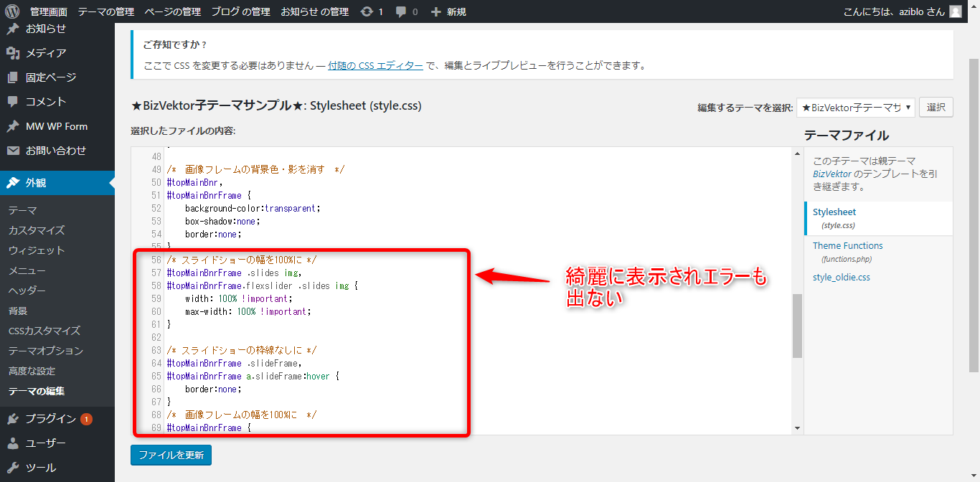Open ページの管理 menu
The image size is (980, 482).
[x=172, y=11]
